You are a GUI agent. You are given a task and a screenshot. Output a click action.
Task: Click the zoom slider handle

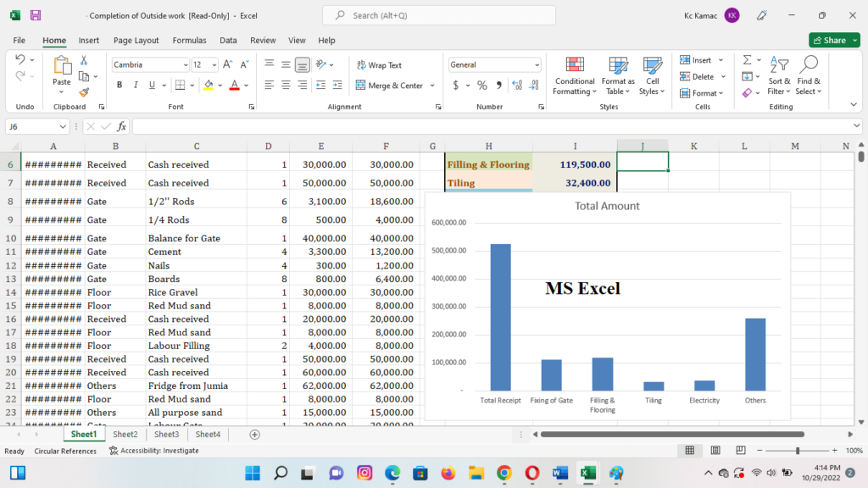click(798, 451)
